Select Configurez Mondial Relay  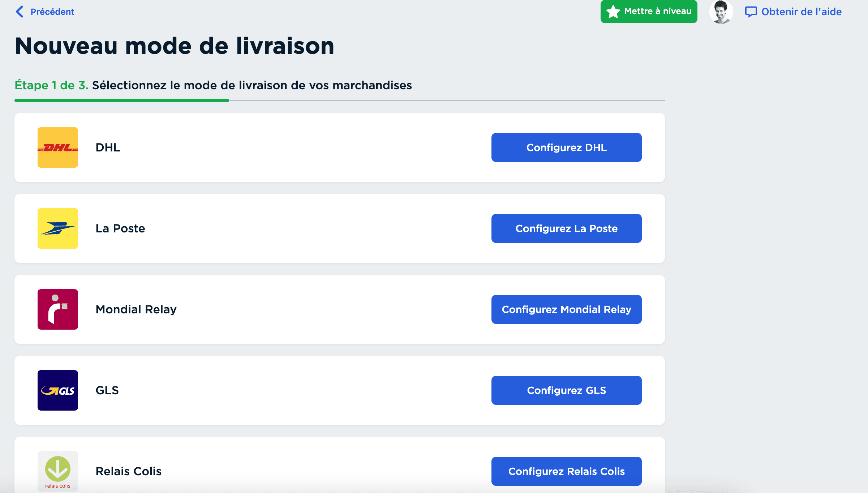coord(566,309)
